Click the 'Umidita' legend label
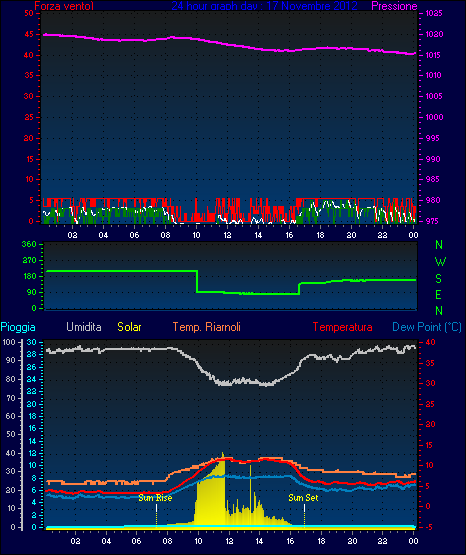This screenshot has width=466, height=555. coord(84,327)
